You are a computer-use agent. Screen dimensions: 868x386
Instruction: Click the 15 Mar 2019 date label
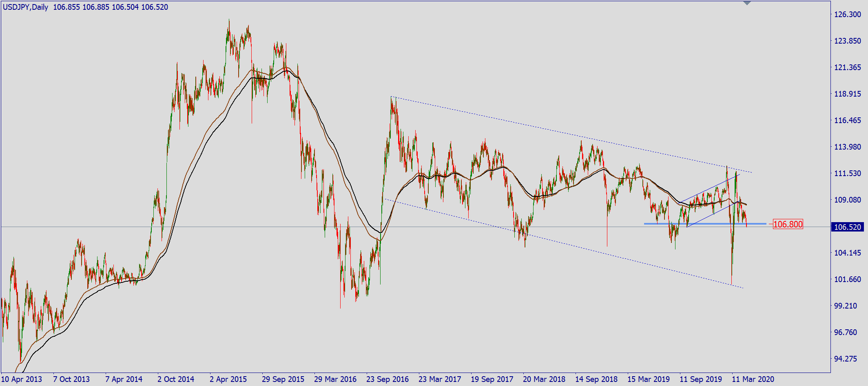[x=649, y=379]
